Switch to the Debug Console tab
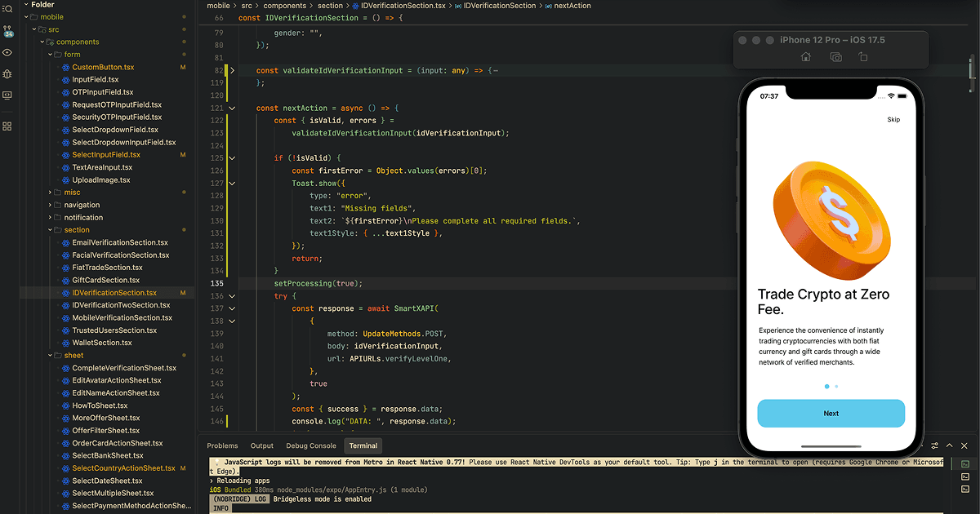The height and width of the screenshot is (514, 980). pyautogui.click(x=310, y=446)
